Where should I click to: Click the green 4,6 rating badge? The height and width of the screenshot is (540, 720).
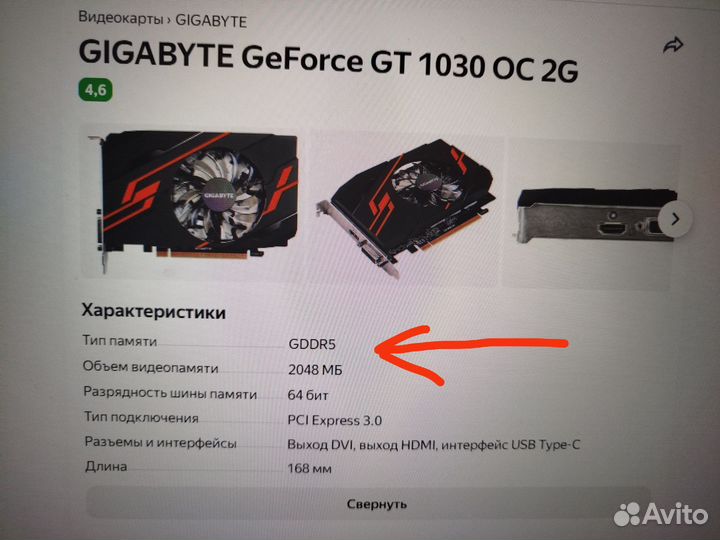(96, 90)
